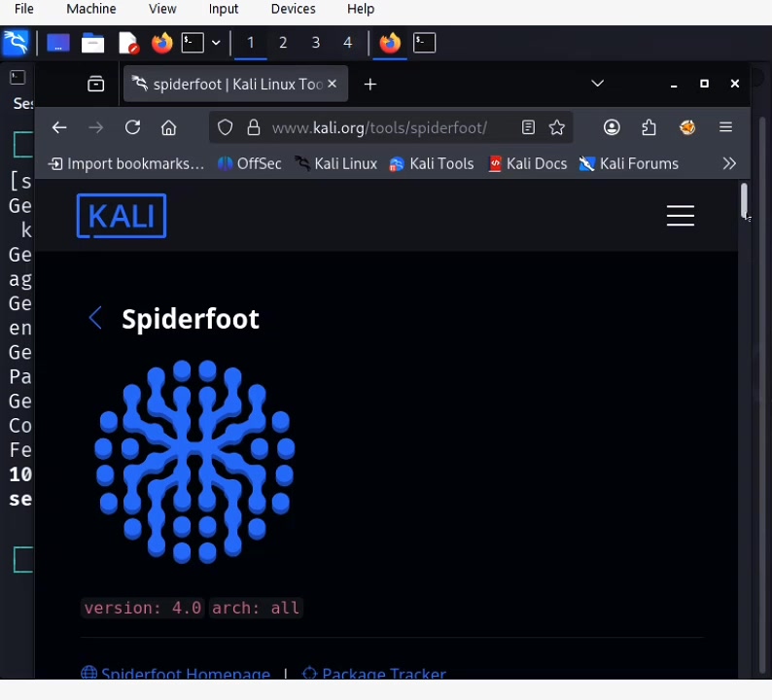Reload the current page
The height and width of the screenshot is (700, 772).
point(132,128)
